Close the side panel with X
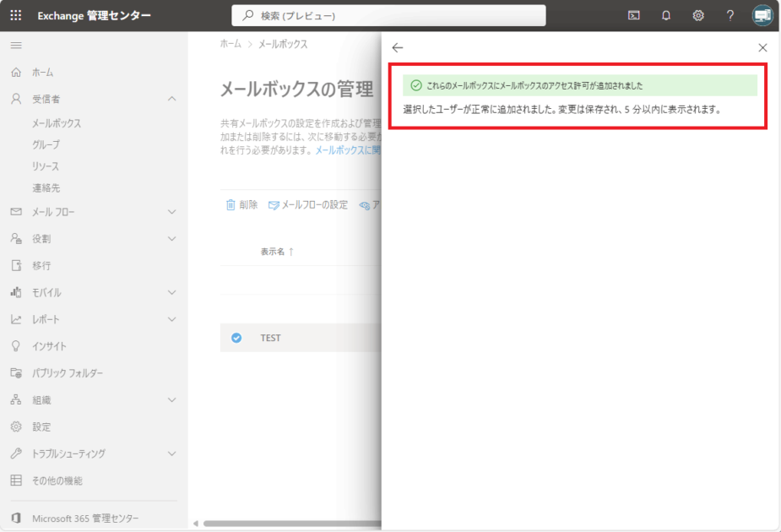781x532 pixels. [x=762, y=48]
